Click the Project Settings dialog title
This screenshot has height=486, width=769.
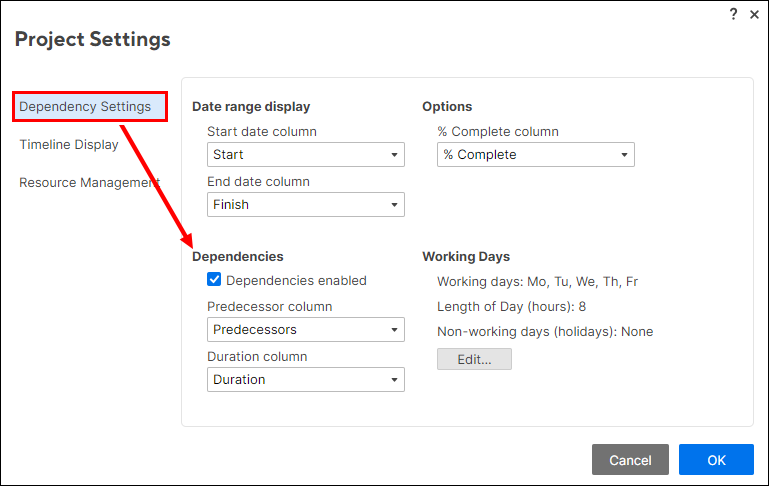click(93, 40)
